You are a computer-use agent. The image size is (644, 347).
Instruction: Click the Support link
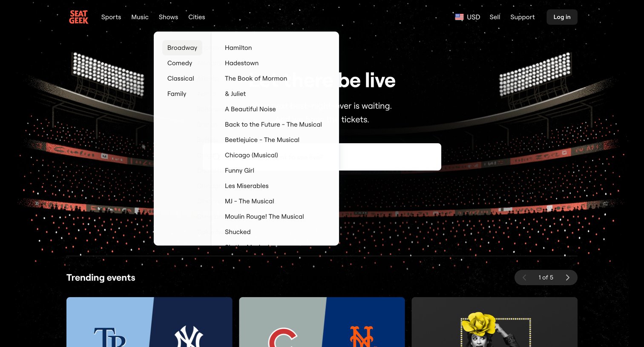tap(522, 17)
